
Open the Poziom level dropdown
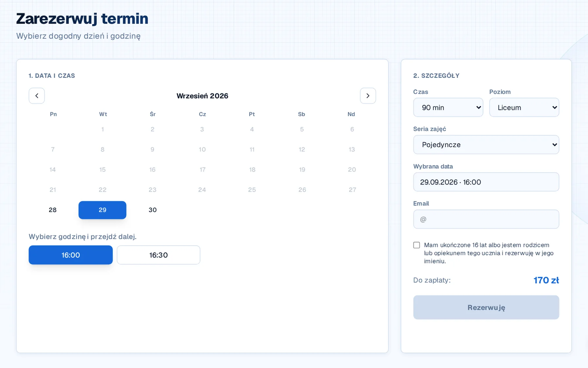coord(524,107)
